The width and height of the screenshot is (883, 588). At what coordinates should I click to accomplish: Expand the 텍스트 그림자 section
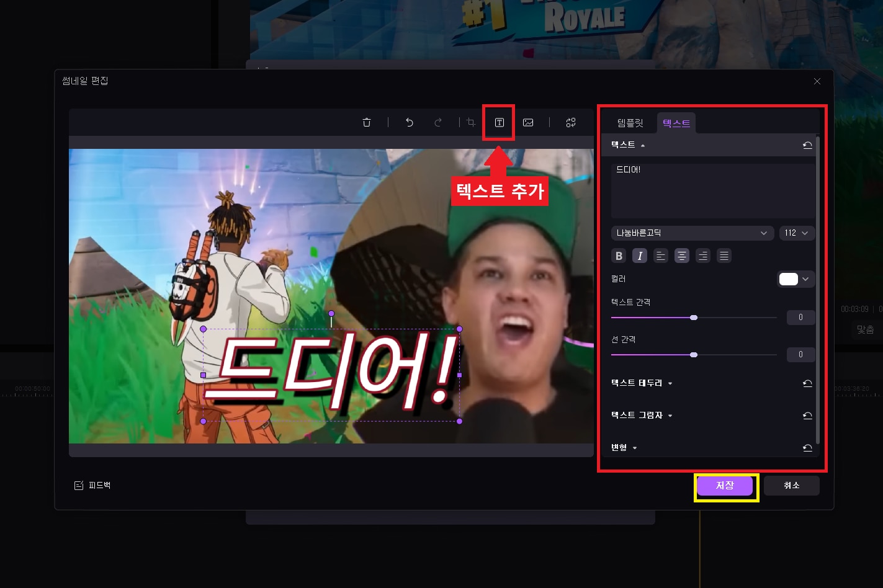[642, 416]
